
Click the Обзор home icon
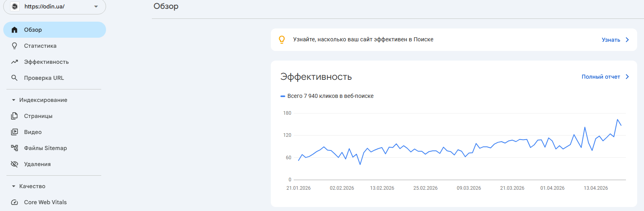[x=14, y=30]
